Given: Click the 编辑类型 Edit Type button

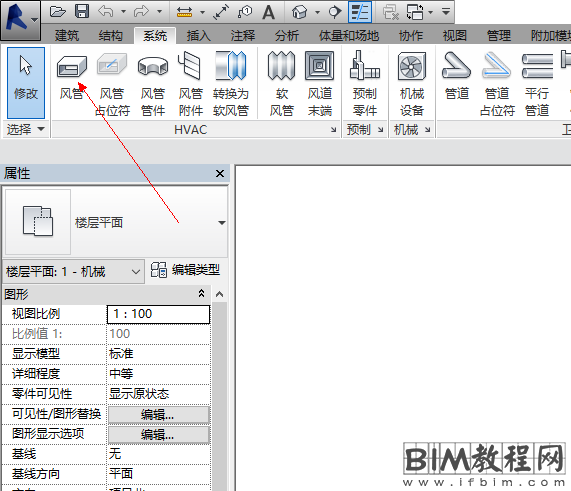Looking at the screenshot, I should pos(185,270).
